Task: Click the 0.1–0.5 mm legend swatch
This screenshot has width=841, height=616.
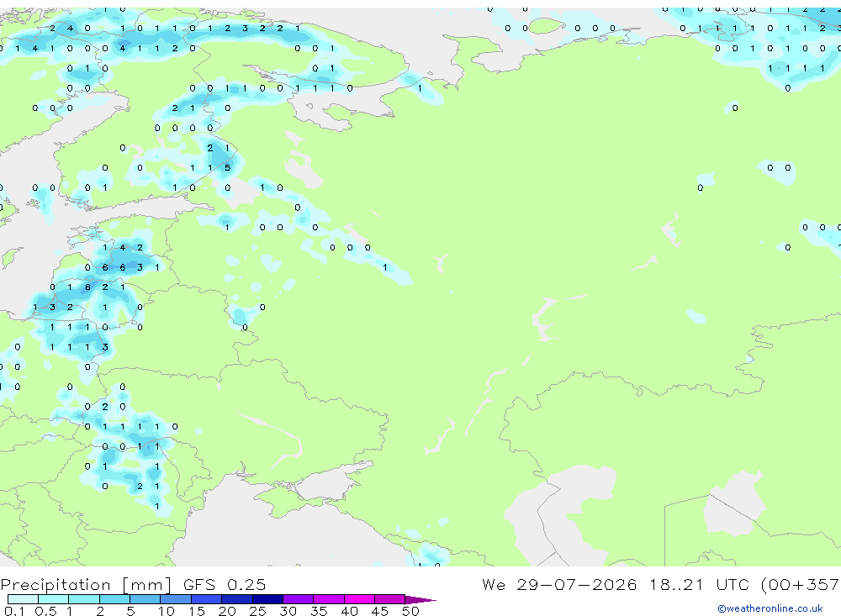Action: [23, 599]
